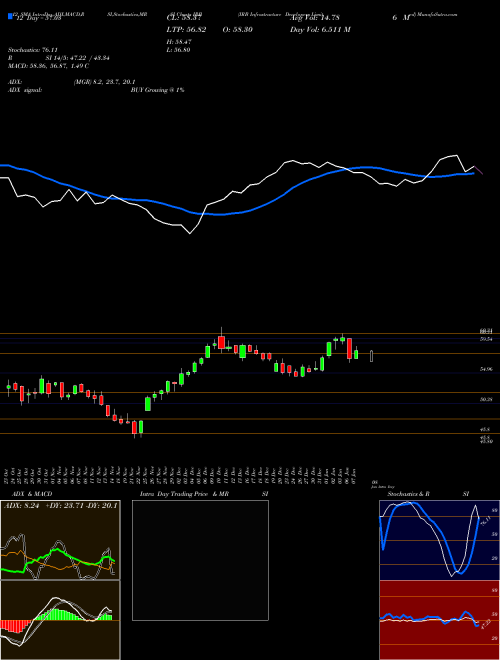Select the H: 58.47 high price
500x660 pixels.
[179, 42]
